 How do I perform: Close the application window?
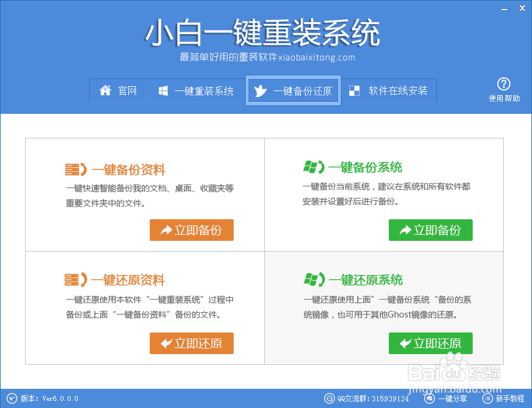522,8
